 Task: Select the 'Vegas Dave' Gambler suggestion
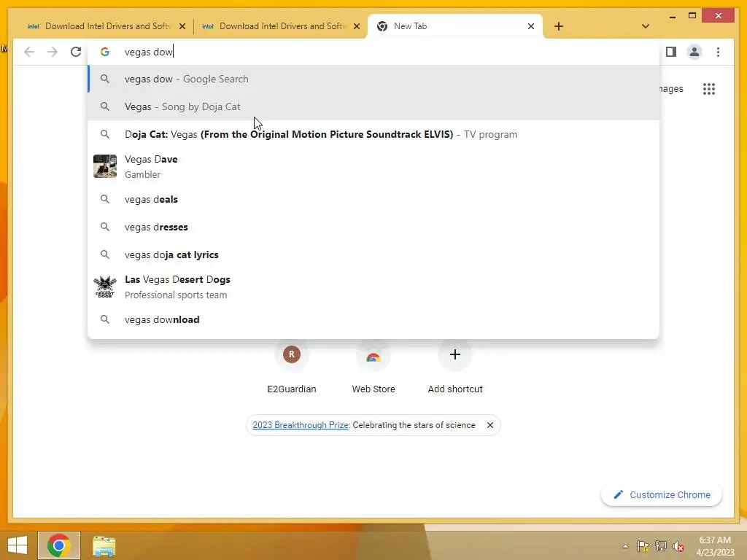point(374,167)
